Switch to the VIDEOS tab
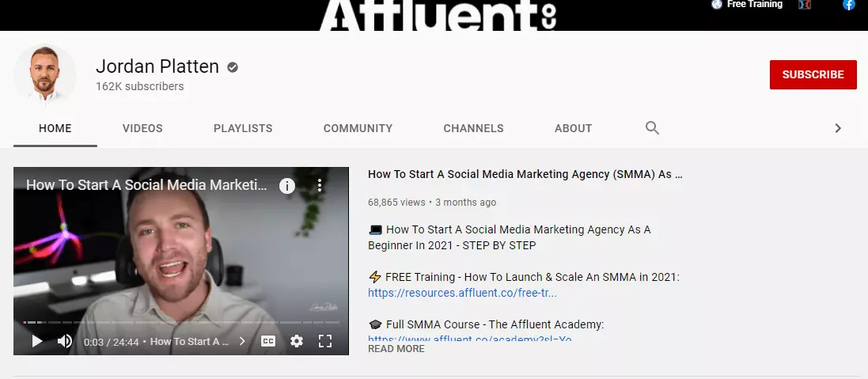The image size is (868, 379). click(143, 128)
